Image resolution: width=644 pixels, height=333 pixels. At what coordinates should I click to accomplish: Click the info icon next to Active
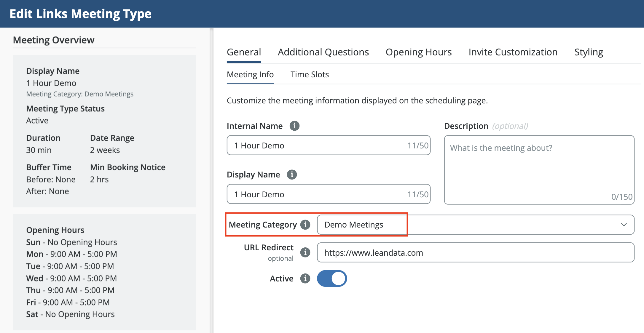305,278
